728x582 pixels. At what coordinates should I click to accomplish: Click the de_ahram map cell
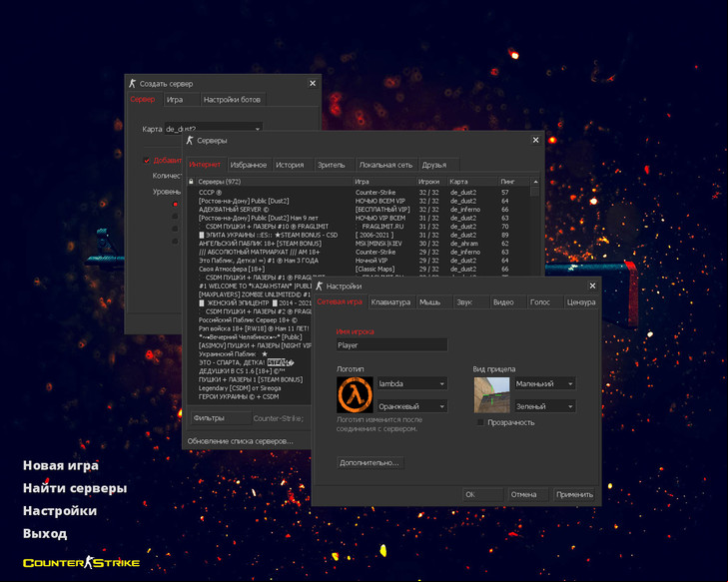tap(463, 244)
